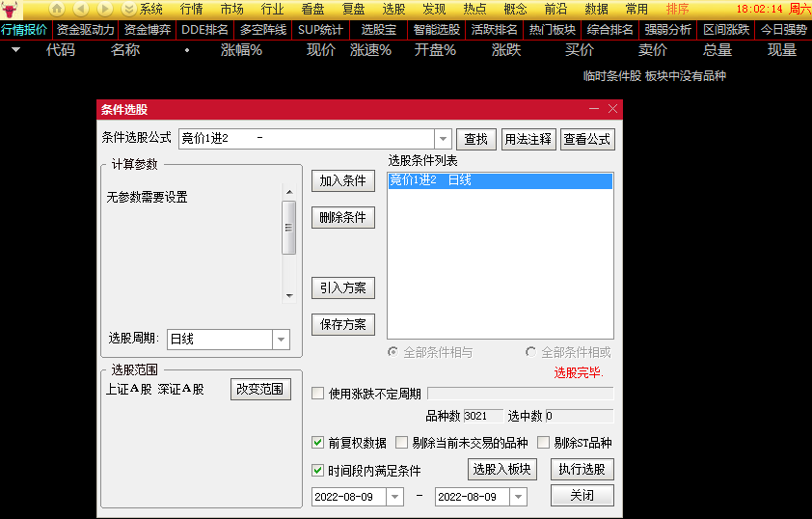Open the 常用 menu
Image resolution: width=812 pixels, height=519 pixels.
(636, 9)
